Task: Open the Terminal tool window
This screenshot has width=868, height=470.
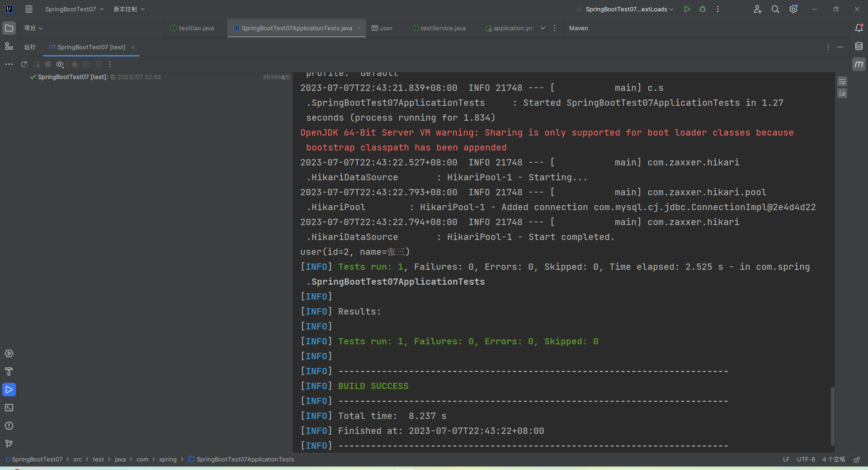Action: tap(9, 408)
